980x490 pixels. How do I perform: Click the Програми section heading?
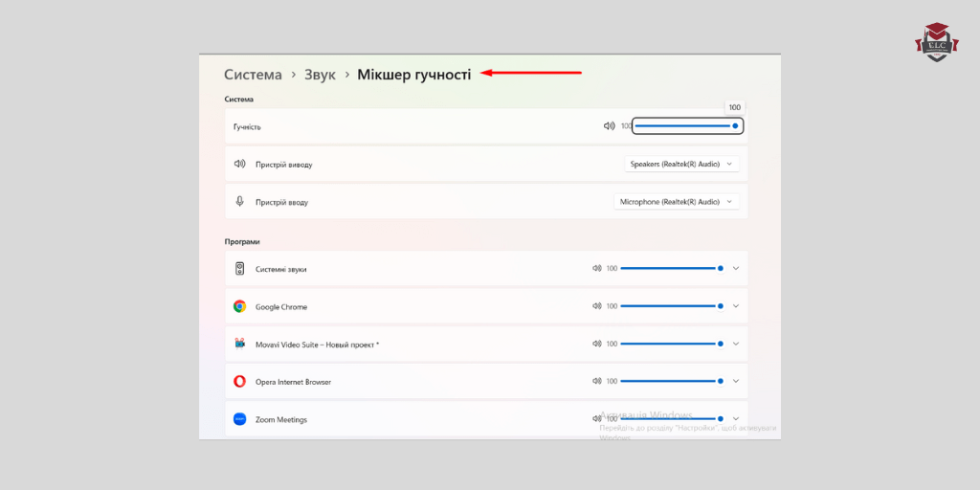point(242,241)
